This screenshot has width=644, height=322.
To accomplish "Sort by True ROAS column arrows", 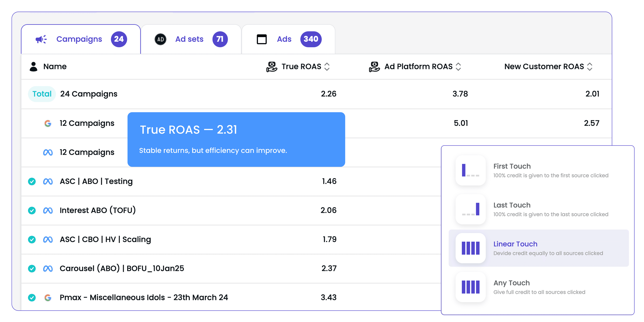I will (x=327, y=67).
